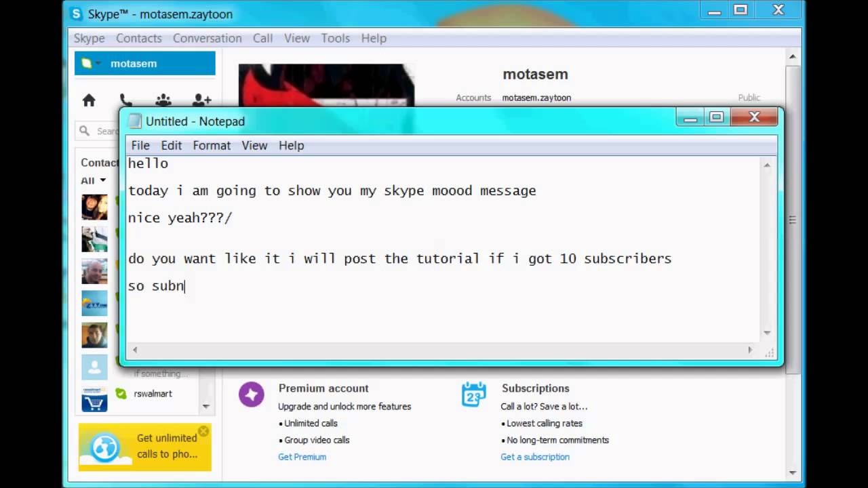Click Notepad horizontal scrollbar right arrow

750,350
